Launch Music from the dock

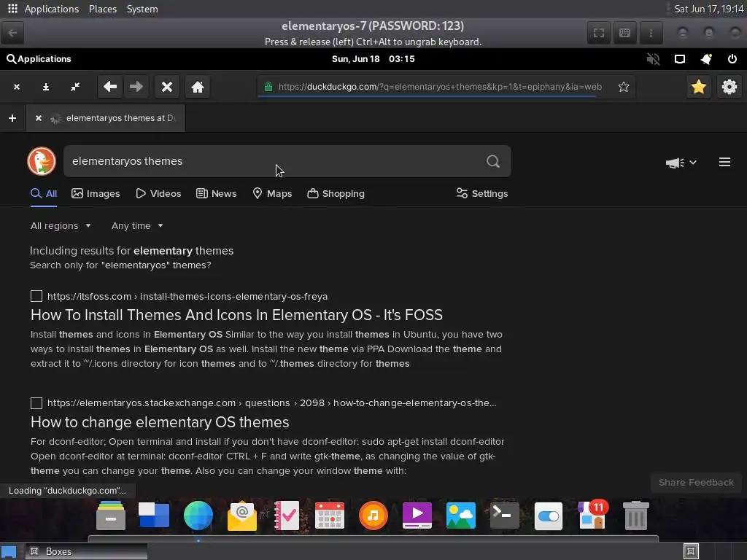pos(373,516)
